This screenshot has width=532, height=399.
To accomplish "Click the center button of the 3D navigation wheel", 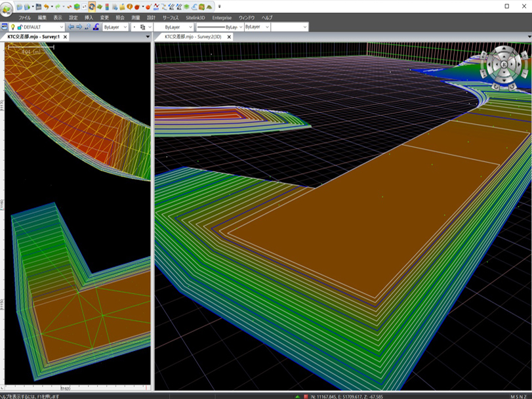I will 504,64.
